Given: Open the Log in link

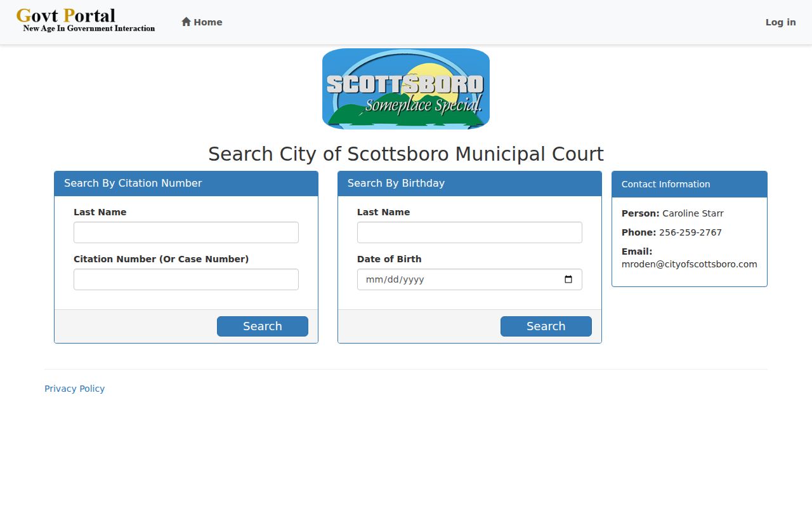Looking at the screenshot, I should (780, 22).
